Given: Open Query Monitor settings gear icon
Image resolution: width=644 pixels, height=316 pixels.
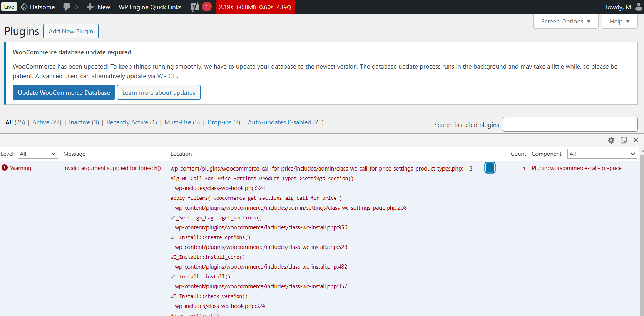Looking at the screenshot, I should click(611, 140).
